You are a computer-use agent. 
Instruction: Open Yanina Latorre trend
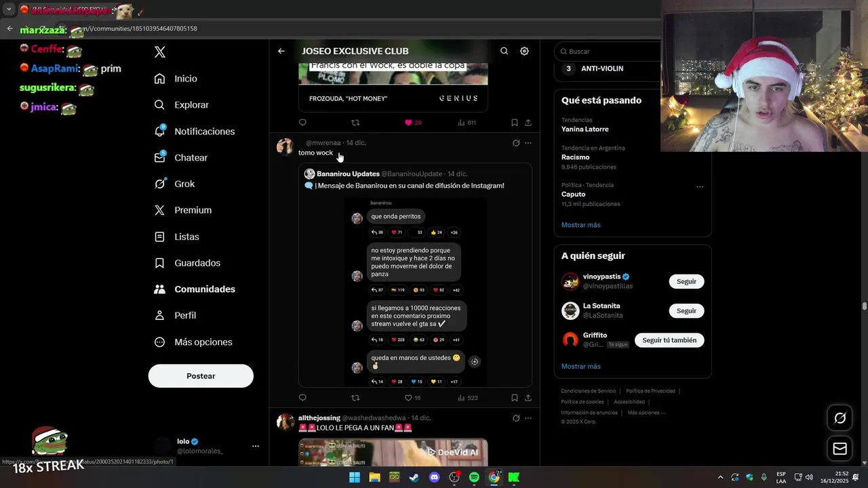tap(585, 129)
